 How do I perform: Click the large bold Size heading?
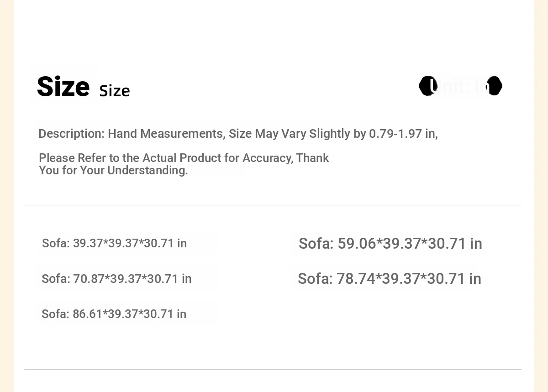pyautogui.click(x=63, y=86)
